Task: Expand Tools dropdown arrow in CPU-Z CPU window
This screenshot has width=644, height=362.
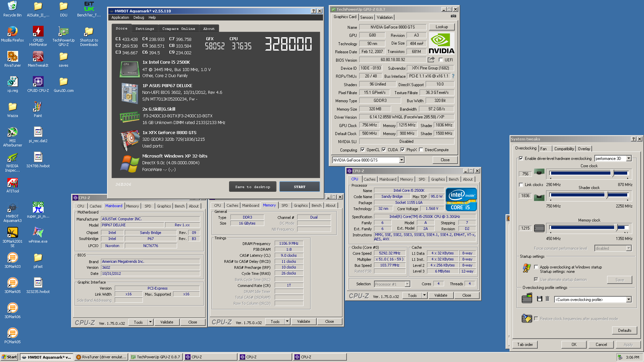Action: coord(424,295)
